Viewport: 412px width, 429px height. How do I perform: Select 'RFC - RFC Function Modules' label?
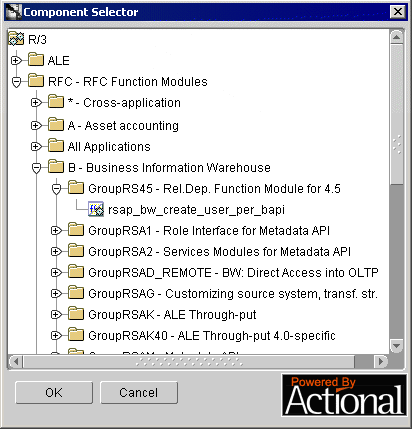(128, 82)
